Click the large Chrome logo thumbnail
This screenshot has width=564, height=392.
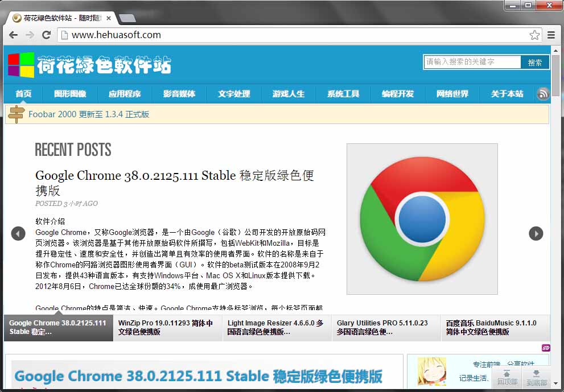(x=422, y=218)
